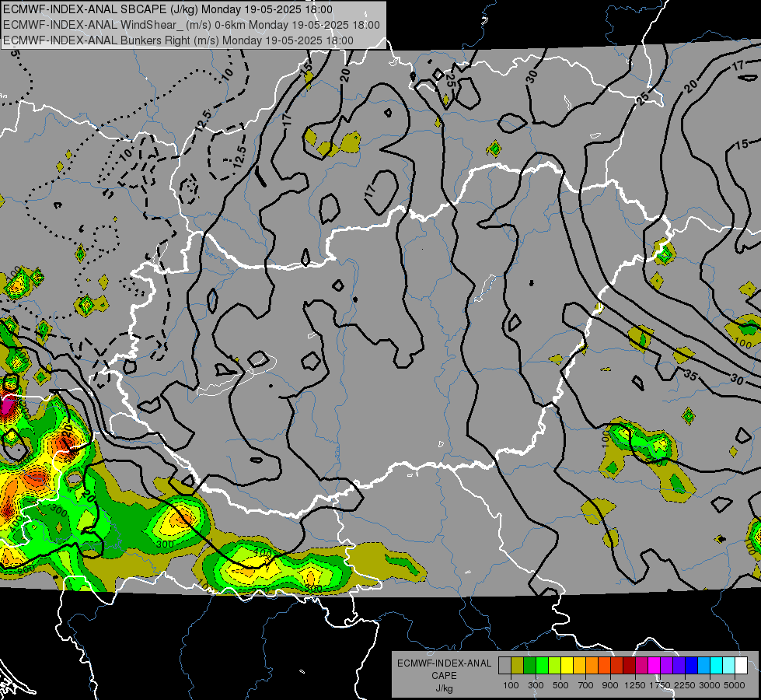Click the 700 value under the legend
The width and height of the screenshot is (761, 700).
(586, 685)
